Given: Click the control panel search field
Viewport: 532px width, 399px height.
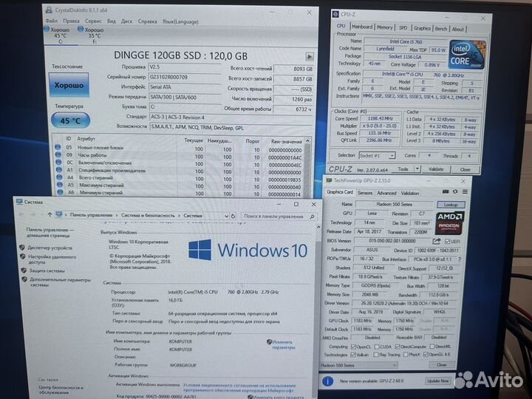Looking at the screenshot, I should 279,216.
